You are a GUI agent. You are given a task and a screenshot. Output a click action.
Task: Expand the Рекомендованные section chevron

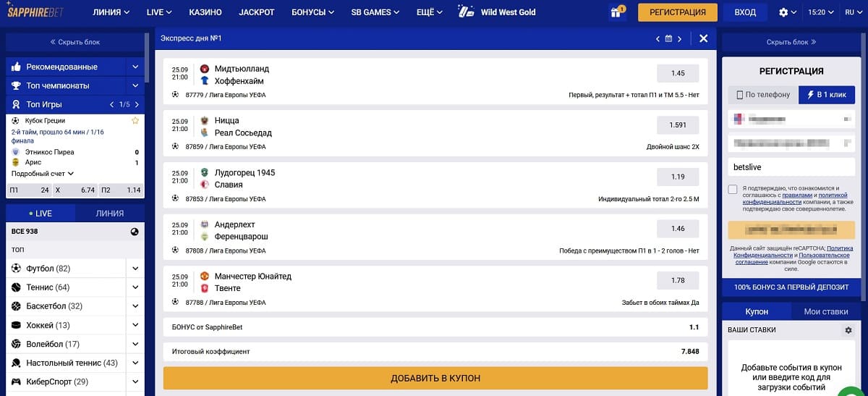pyautogui.click(x=135, y=67)
